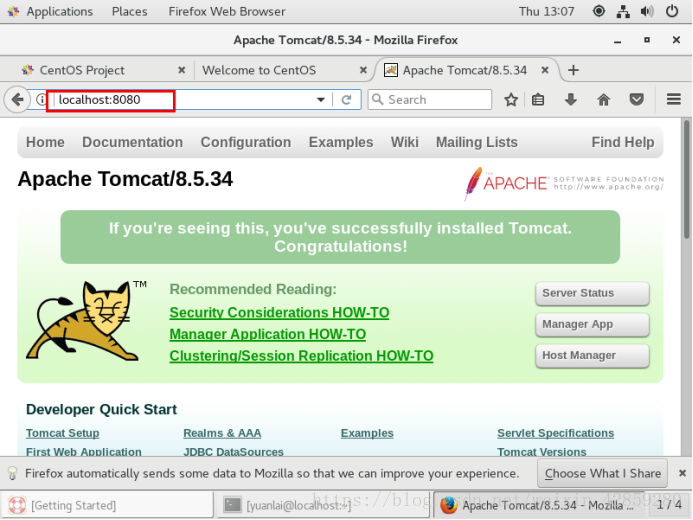
Task: Open Security Considerations HOW-TO
Action: [279, 313]
